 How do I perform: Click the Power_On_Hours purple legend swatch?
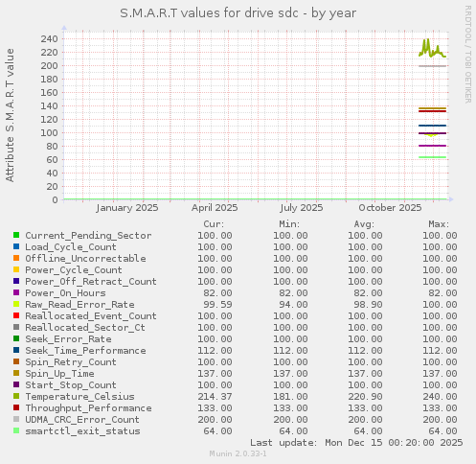[x=16, y=292]
